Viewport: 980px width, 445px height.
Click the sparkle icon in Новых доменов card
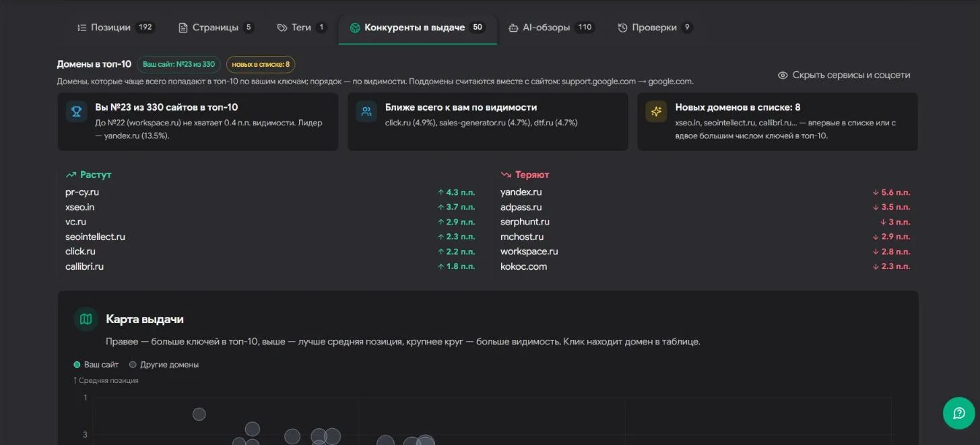tap(656, 111)
